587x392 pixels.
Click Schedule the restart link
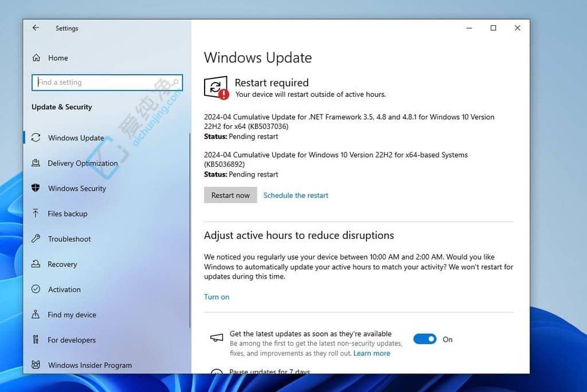coord(296,195)
